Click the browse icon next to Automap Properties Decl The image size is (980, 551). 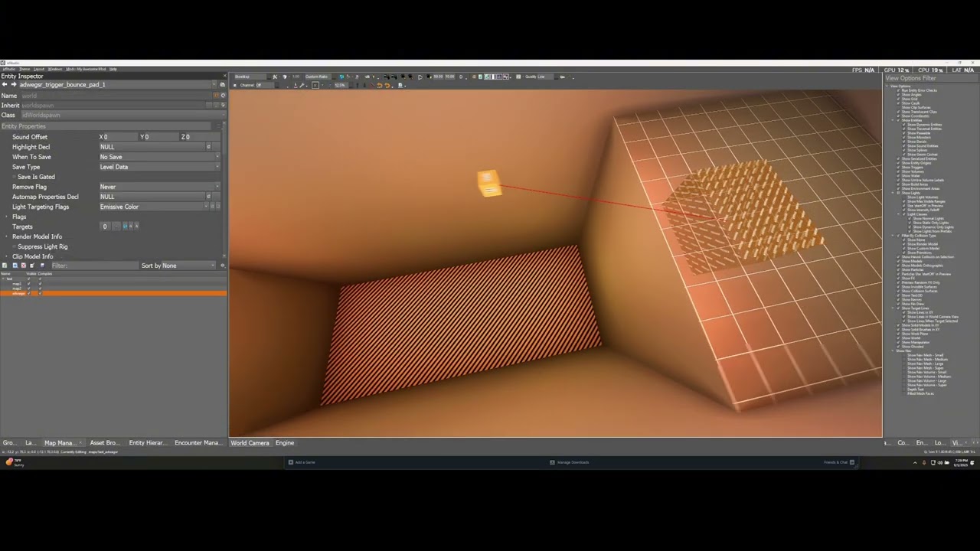tap(208, 197)
